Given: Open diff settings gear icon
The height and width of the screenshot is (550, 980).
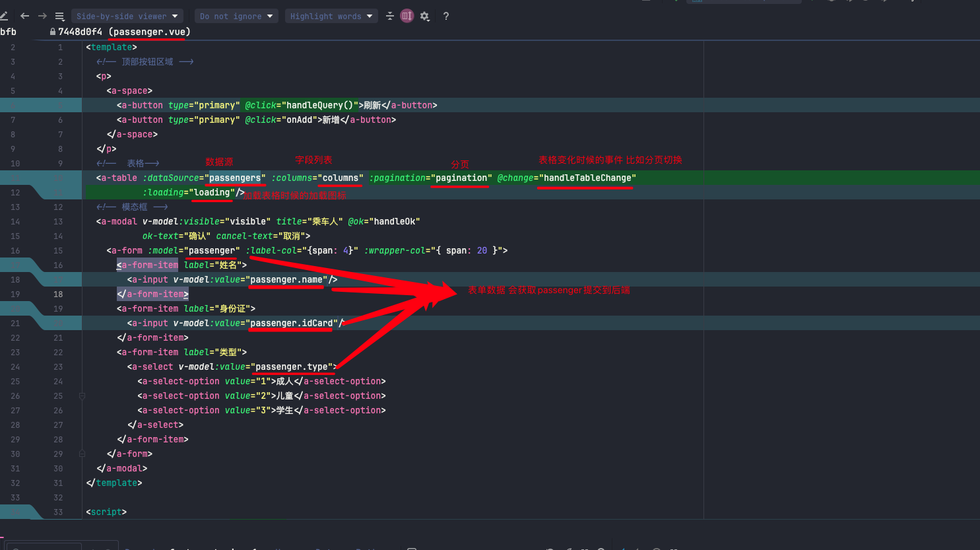Looking at the screenshot, I should [x=424, y=16].
